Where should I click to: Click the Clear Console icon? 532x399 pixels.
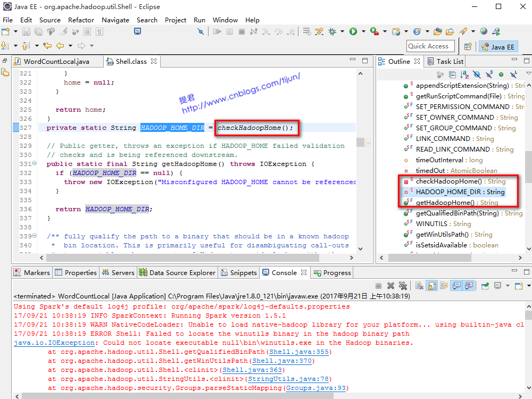point(419,286)
